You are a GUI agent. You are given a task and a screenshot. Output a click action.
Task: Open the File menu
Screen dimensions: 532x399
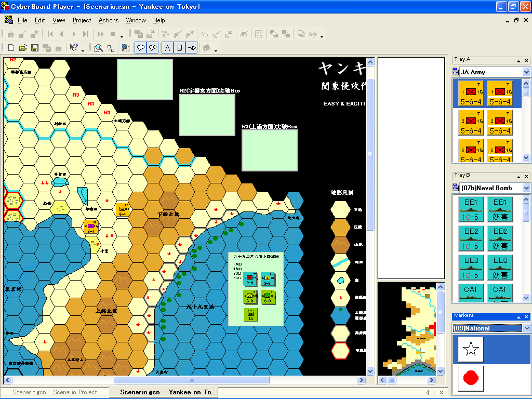22,20
